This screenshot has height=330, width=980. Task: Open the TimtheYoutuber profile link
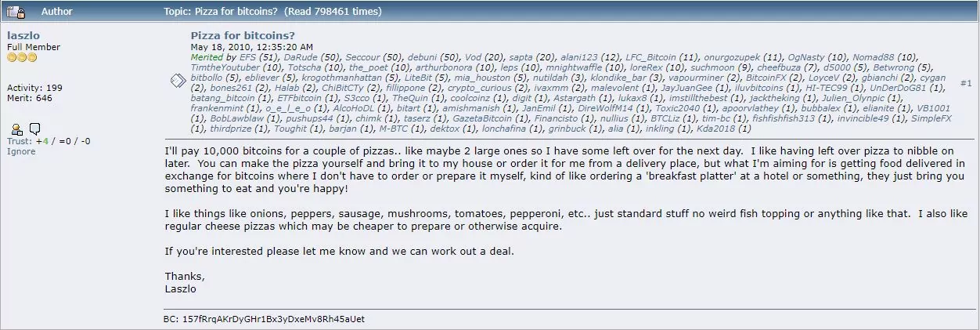tap(225, 67)
